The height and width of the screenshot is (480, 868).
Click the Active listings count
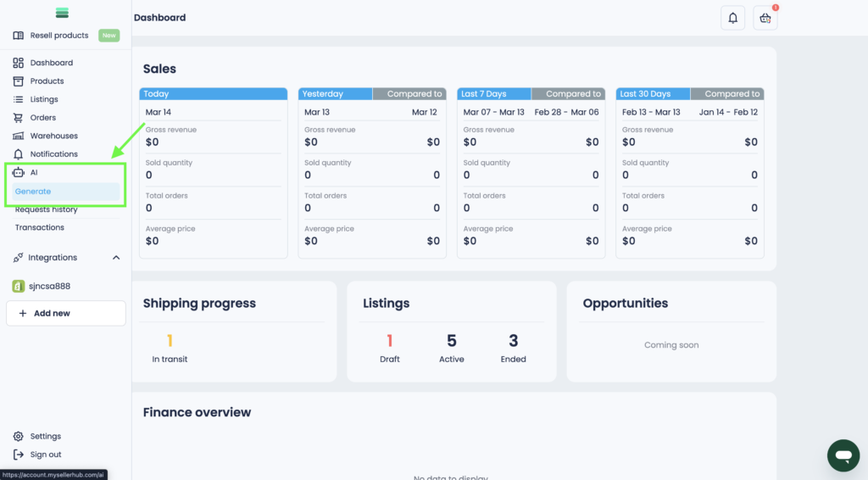452,341
